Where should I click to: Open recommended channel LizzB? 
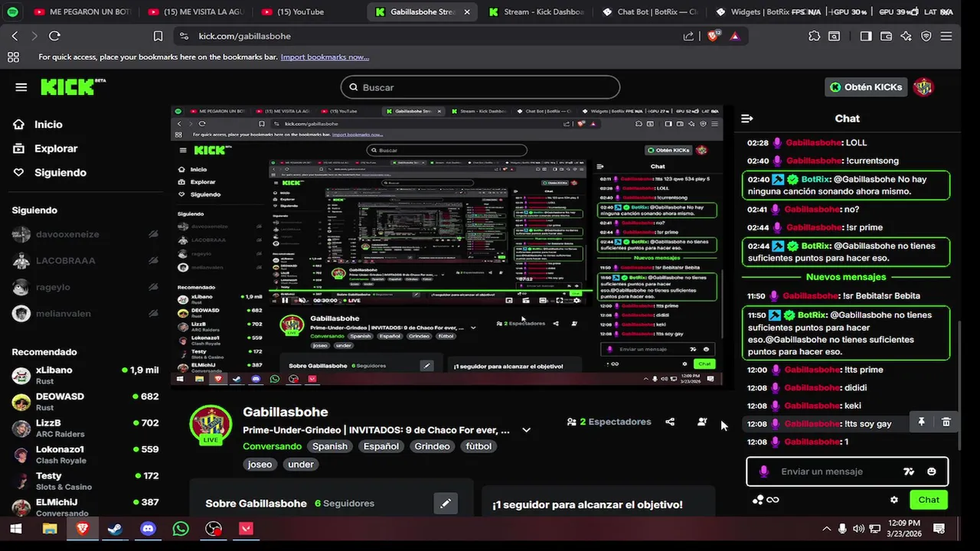85,428
